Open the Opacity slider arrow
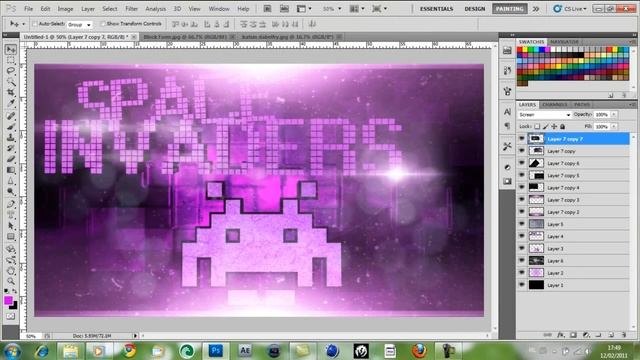 point(614,115)
